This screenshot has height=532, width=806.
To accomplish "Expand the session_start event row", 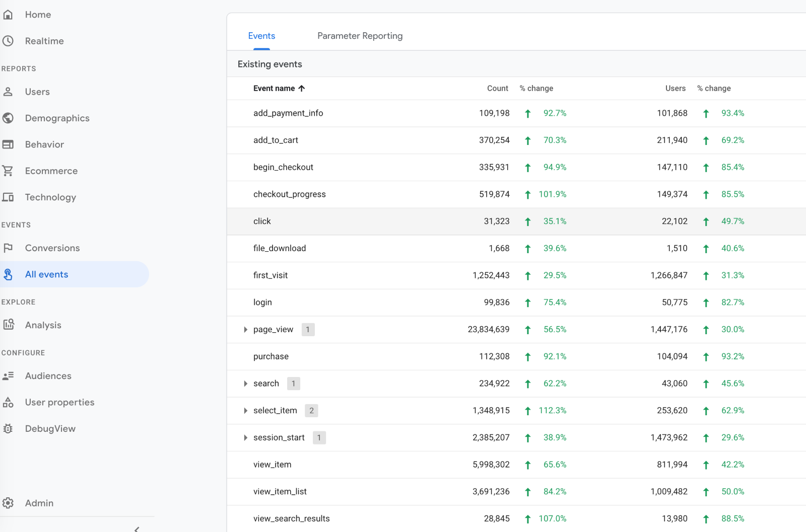I will coord(245,437).
